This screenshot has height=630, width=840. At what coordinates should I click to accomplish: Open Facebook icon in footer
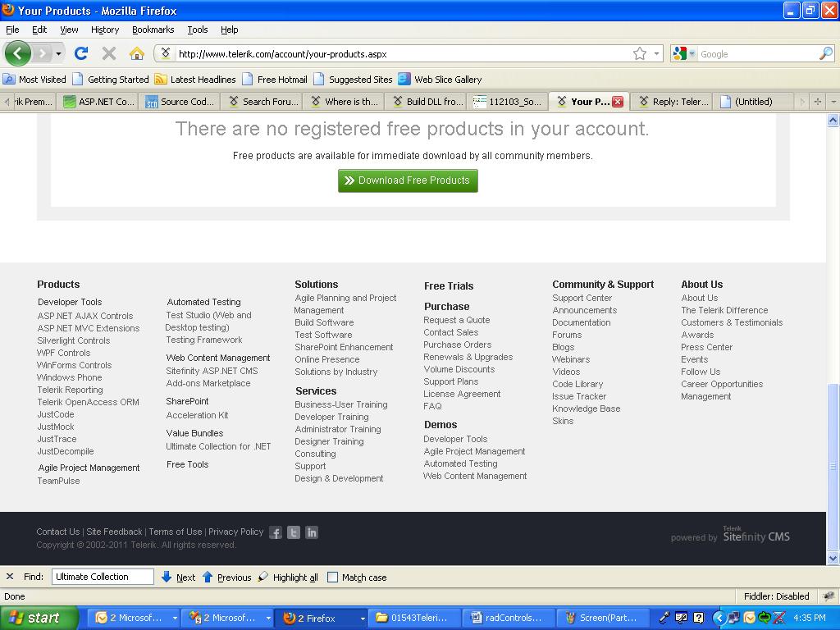click(276, 532)
